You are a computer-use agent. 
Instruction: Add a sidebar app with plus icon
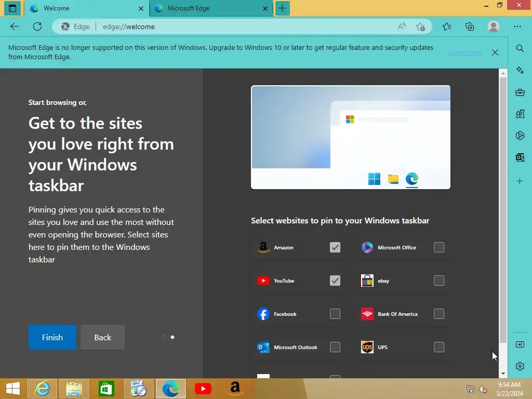[x=520, y=181]
